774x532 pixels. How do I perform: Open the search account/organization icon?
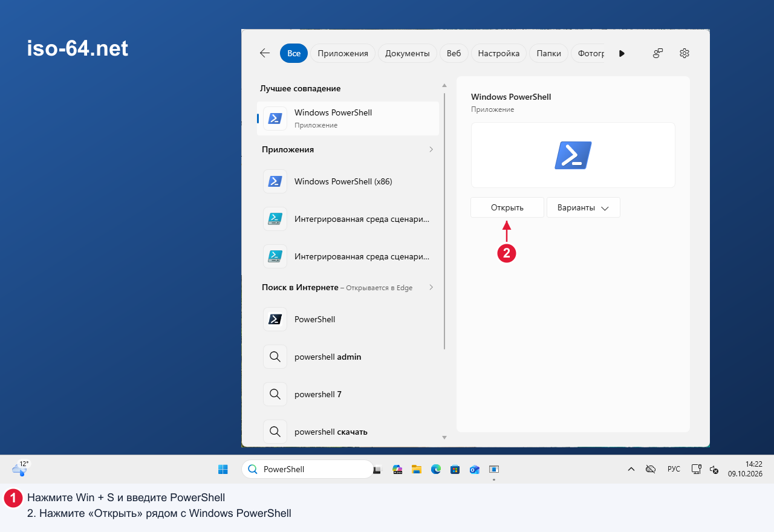658,53
